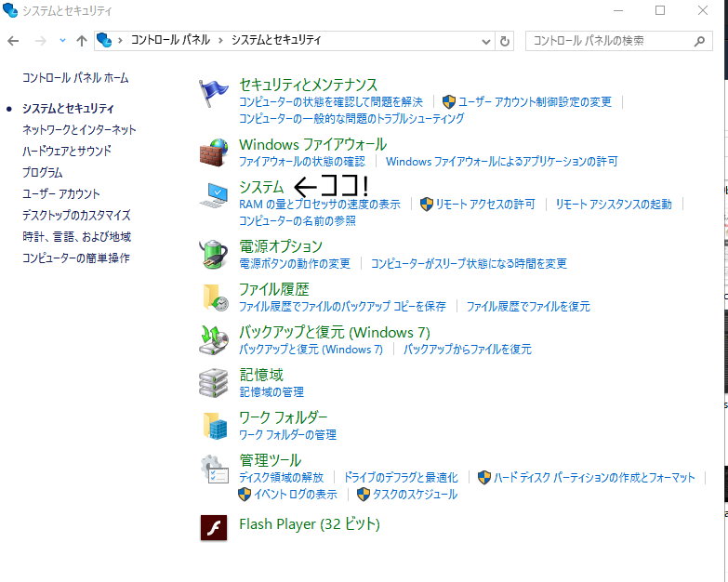Click the バックアップと復元 disc icon
The width and height of the screenshot is (728, 582).
tap(214, 339)
